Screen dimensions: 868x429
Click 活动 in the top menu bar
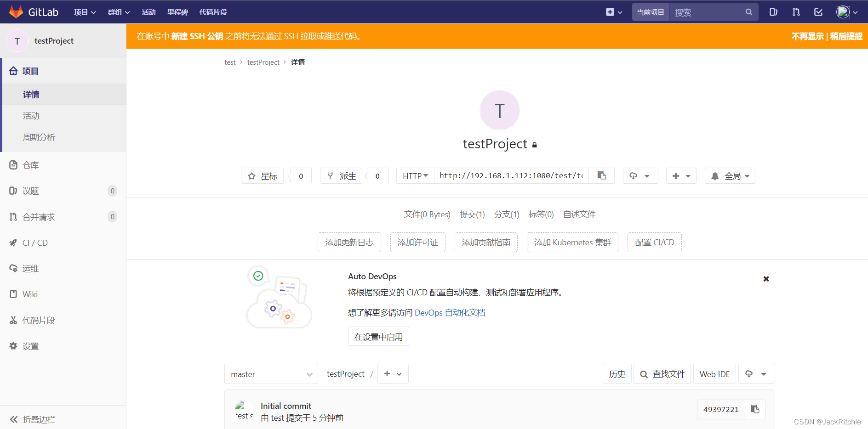tap(148, 12)
